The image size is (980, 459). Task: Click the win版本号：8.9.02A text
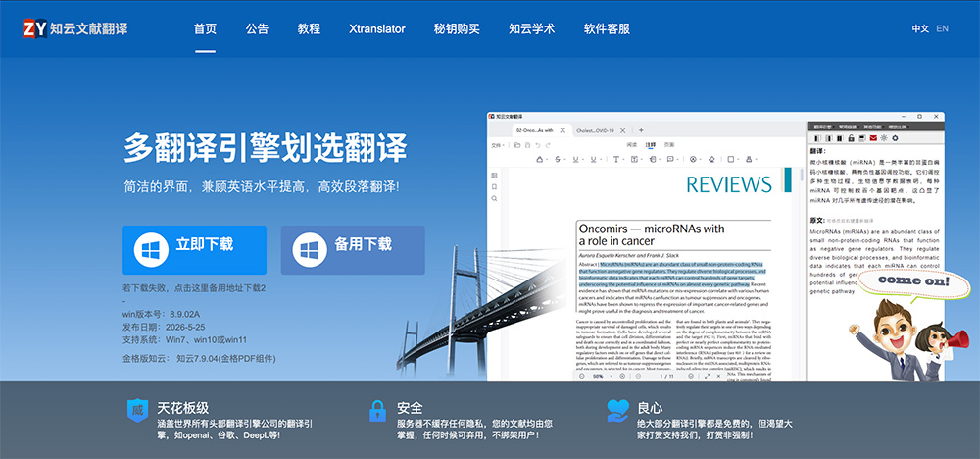[x=162, y=314]
